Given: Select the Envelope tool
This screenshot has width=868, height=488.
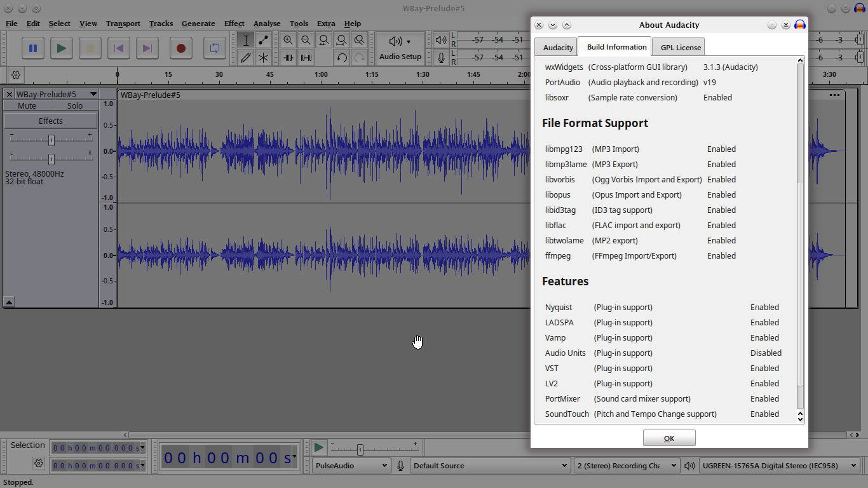Looking at the screenshot, I should coord(263,40).
